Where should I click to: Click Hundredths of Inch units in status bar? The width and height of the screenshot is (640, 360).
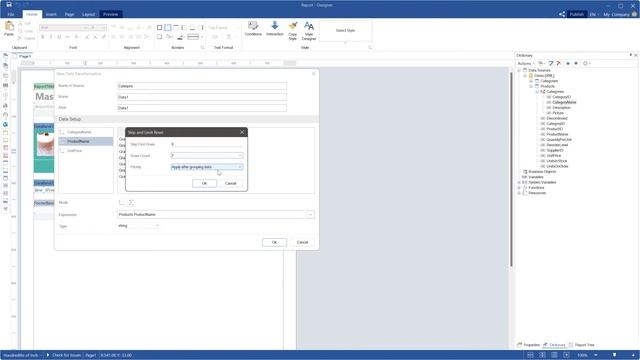point(20,355)
